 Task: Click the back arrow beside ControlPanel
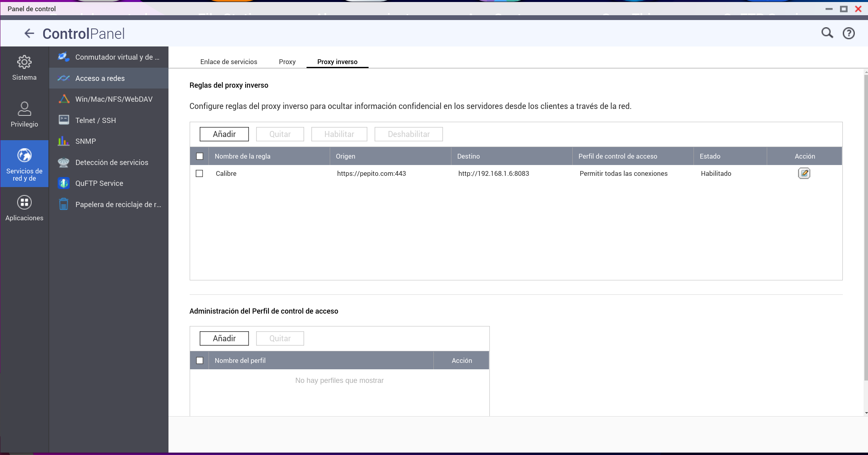click(x=29, y=33)
